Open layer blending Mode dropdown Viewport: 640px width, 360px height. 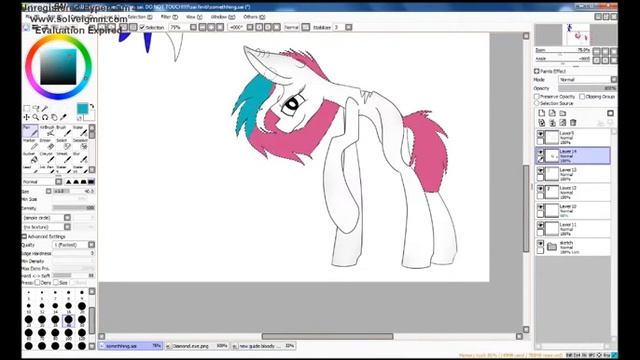click(x=587, y=80)
